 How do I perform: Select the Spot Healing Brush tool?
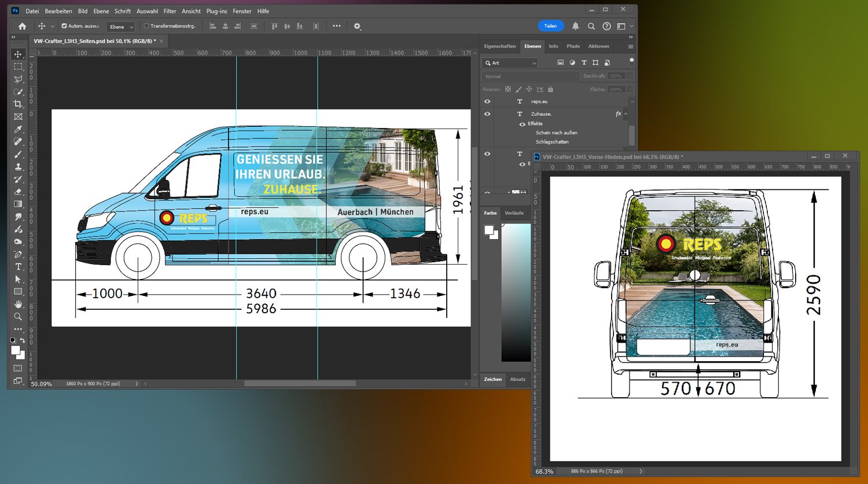18,142
